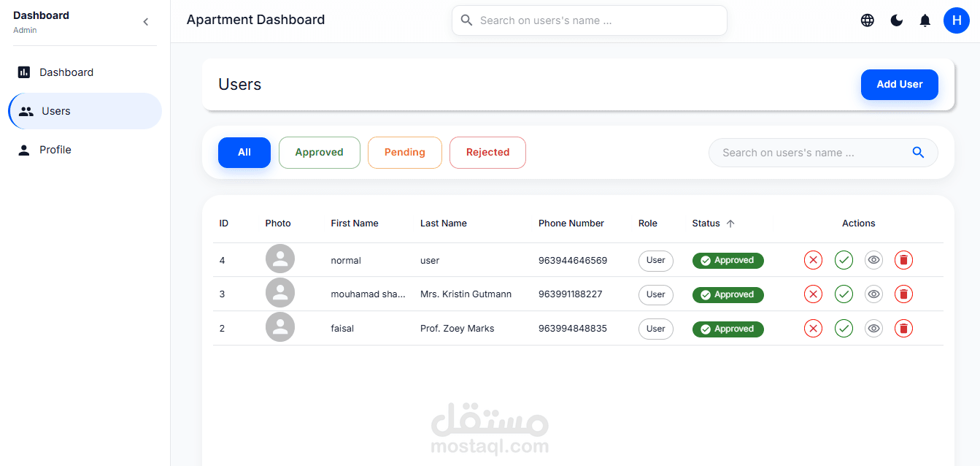The width and height of the screenshot is (980, 466).
Task: View user normal with eye icon
Action: click(873, 260)
